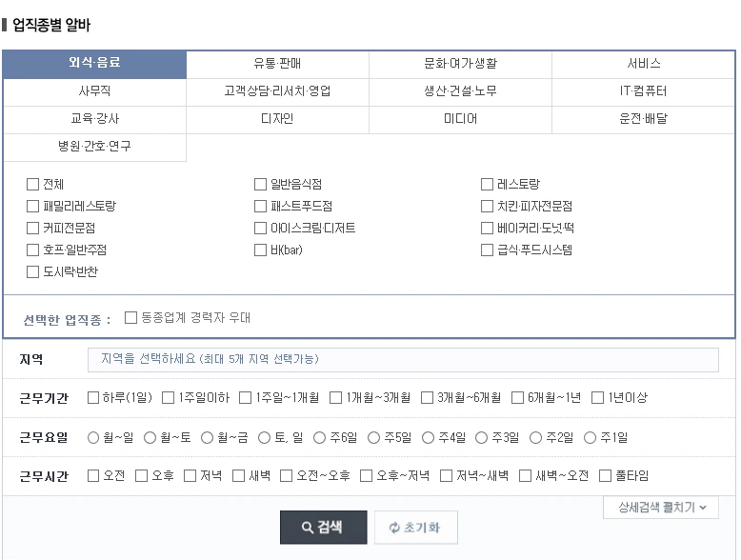Tick the 새벽 work time checkbox

point(239,476)
